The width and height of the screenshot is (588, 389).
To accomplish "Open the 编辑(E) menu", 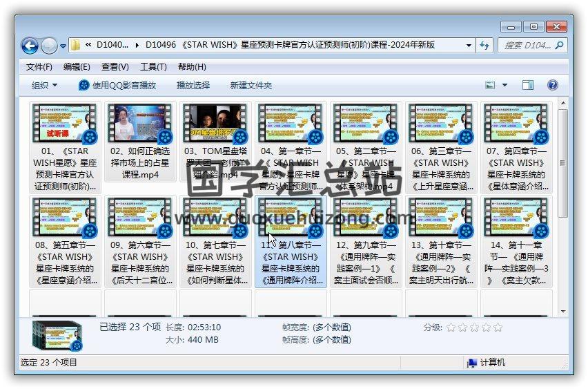I will point(77,67).
